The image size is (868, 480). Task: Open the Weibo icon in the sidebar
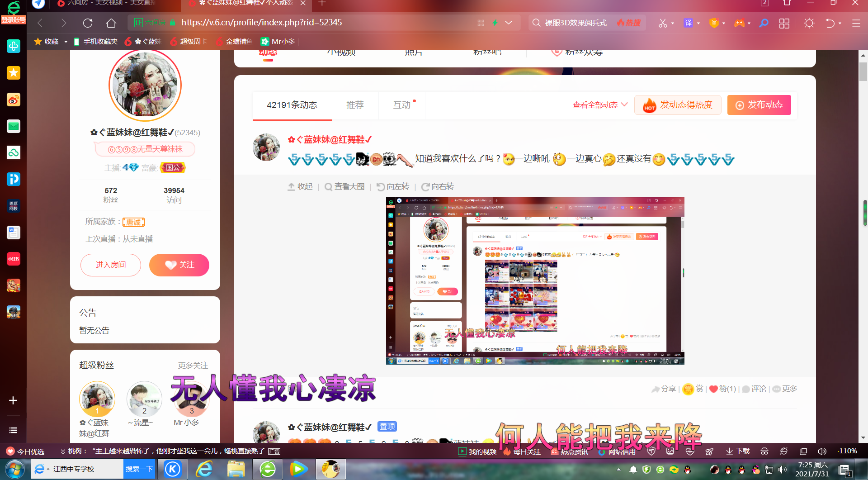coord(14,100)
